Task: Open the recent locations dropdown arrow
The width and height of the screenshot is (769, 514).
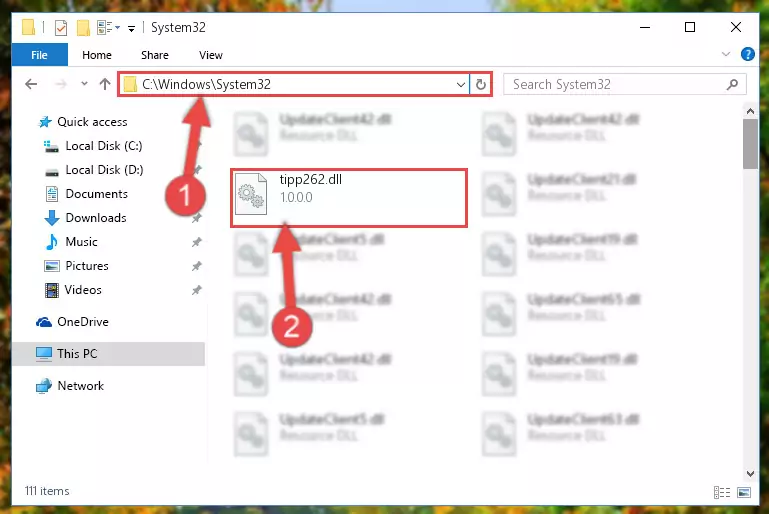Action: pos(84,84)
